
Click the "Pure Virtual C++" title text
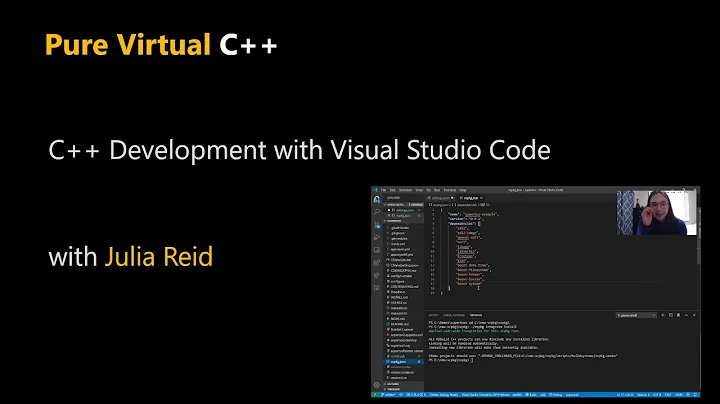(161, 45)
